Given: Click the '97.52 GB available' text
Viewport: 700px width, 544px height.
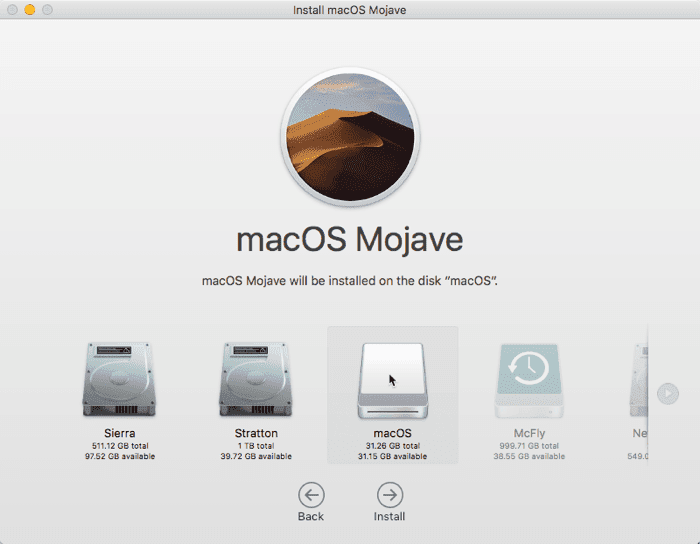Looking at the screenshot, I should [x=120, y=456].
